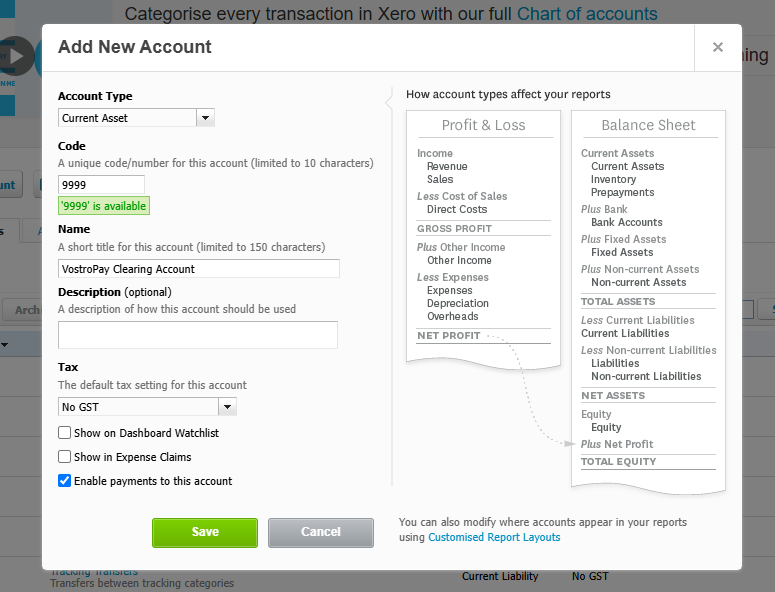Click Bank Accounts in the Balance Sheet
The image size is (775, 592).
coord(627,222)
